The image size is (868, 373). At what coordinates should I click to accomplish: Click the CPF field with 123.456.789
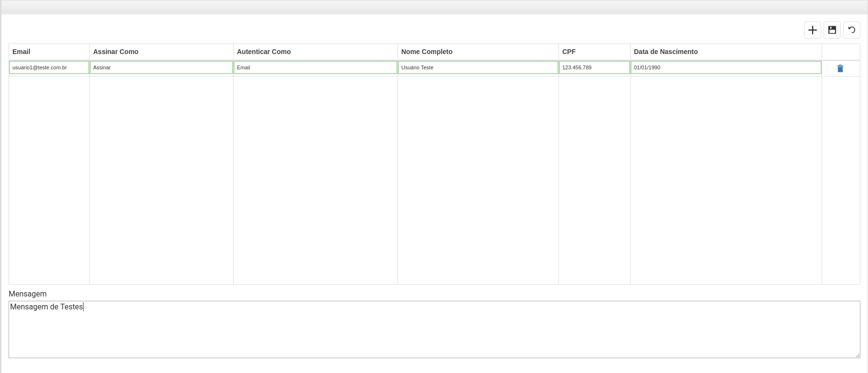594,67
